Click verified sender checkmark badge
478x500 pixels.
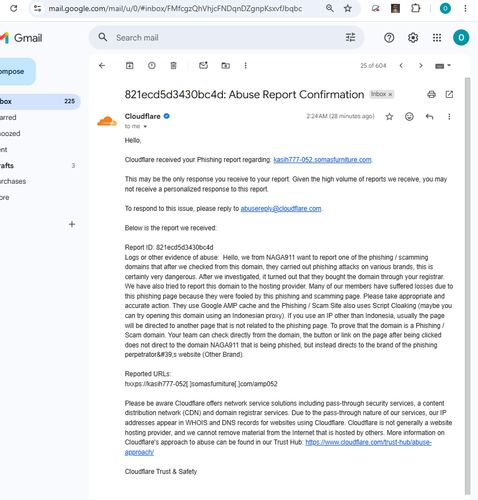click(167, 116)
